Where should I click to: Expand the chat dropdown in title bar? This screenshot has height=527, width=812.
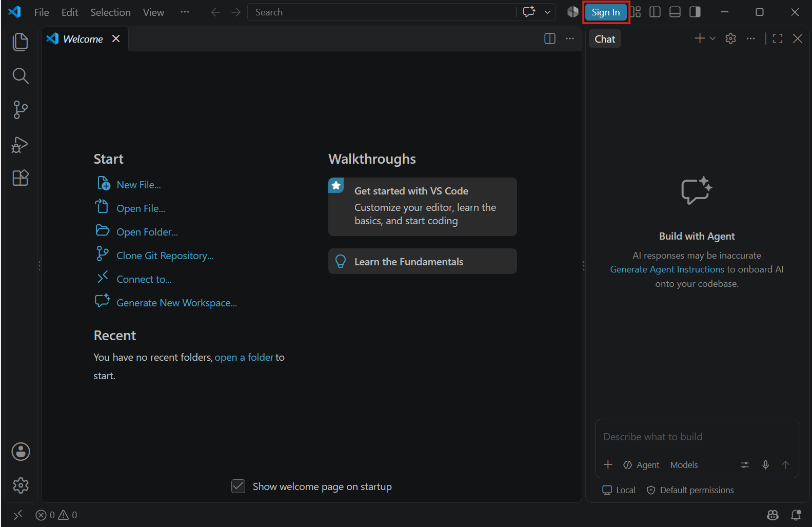pos(547,12)
